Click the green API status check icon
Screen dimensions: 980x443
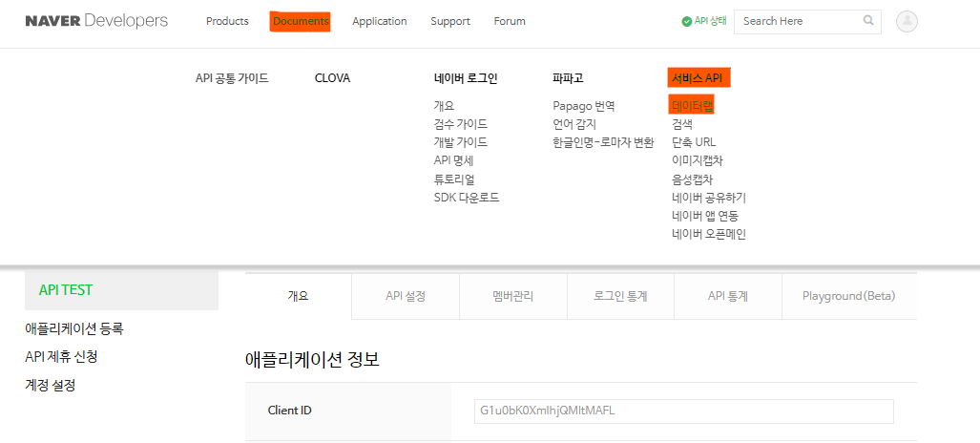pyautogui.click(x=687, y=21)
